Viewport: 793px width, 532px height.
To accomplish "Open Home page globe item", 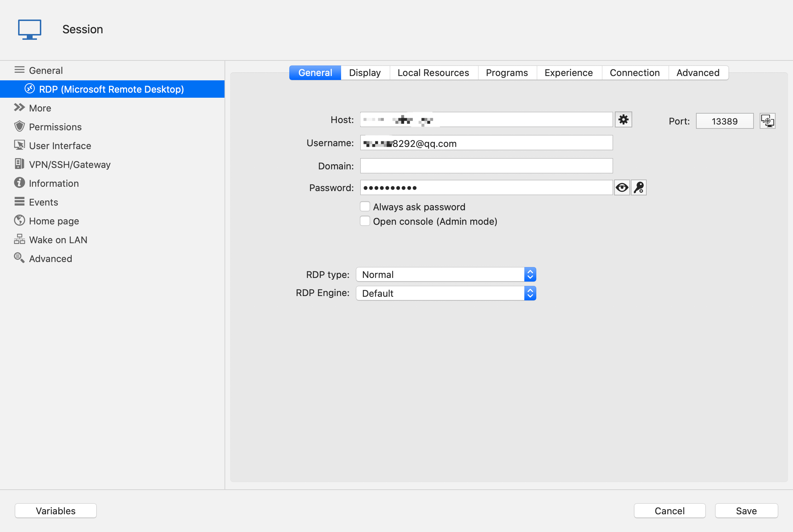I will 54,221.
